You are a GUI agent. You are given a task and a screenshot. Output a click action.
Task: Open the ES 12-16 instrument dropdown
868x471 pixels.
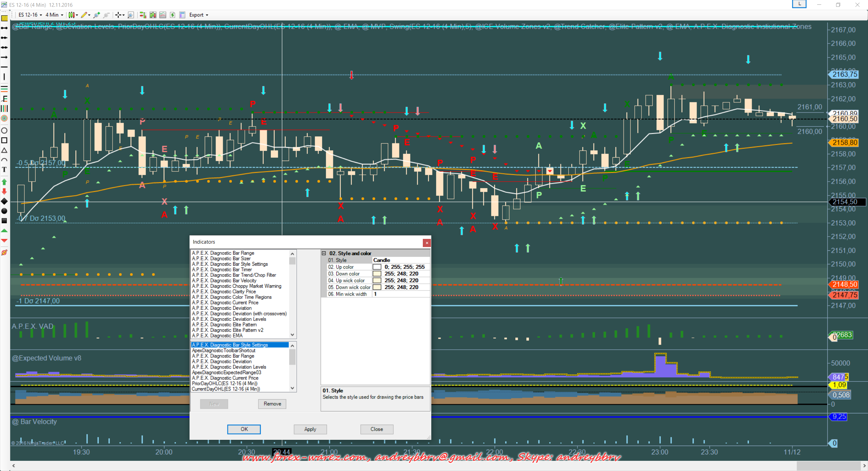click(x=30, y=15)
